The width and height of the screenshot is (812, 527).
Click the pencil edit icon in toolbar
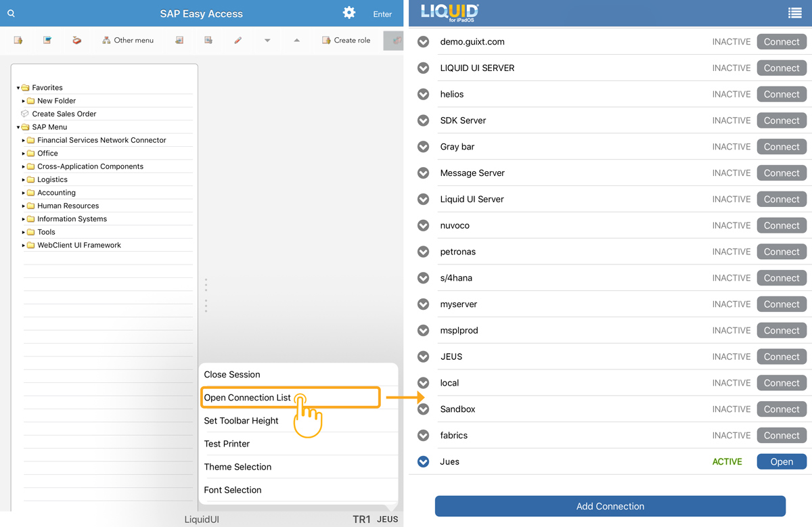[238, 41]
